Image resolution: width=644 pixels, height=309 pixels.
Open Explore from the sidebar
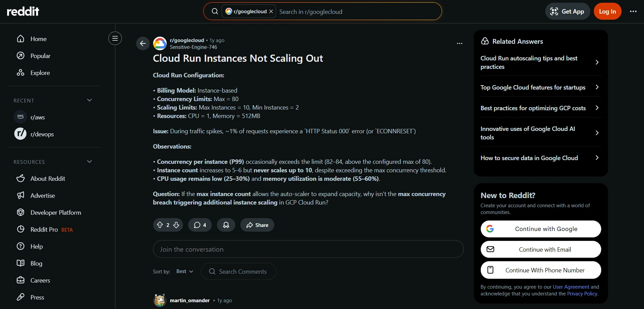point(40,73)
